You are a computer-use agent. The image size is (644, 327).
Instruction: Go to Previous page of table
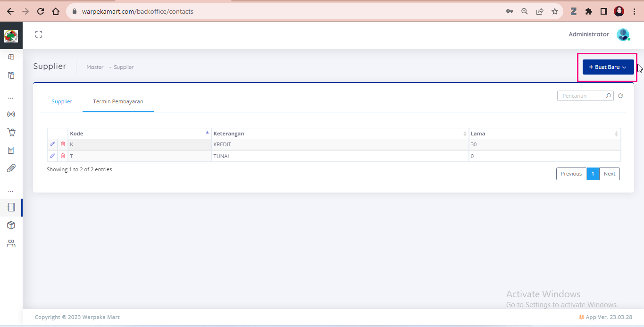[x=571, y=174]
